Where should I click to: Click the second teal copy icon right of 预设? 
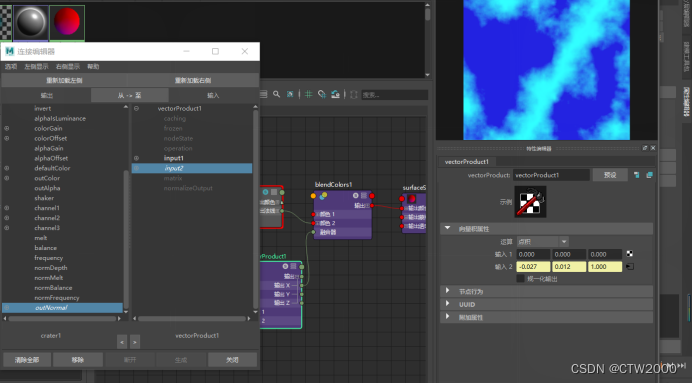click(x=649, y=175)
